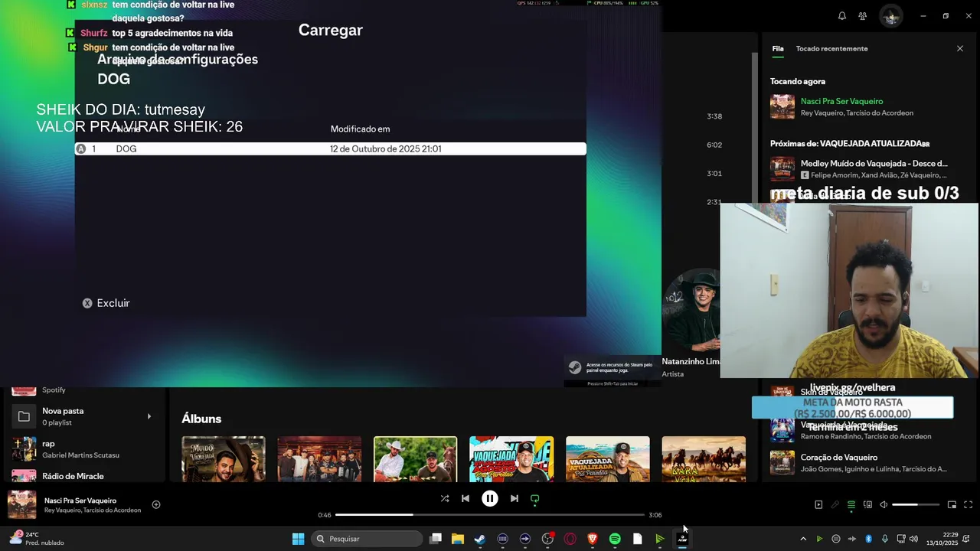980x551 pixels.
Task: Open Rádio de Miracle in library
Action: tap(83, 476)
